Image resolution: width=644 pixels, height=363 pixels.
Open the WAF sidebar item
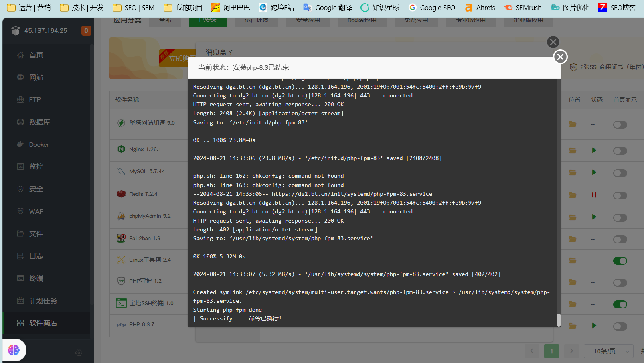click(x=46, y=211)
